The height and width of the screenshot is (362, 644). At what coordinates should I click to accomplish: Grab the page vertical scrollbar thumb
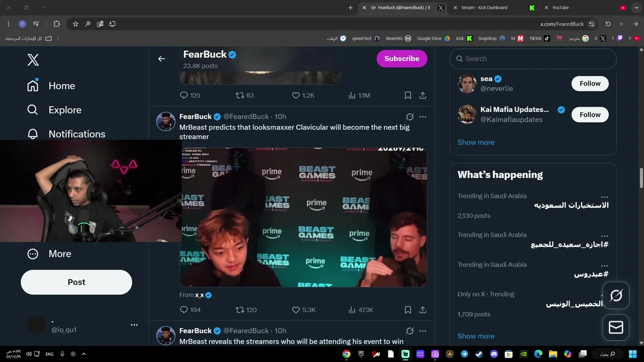pyautogui.click(x=641, y=177)
